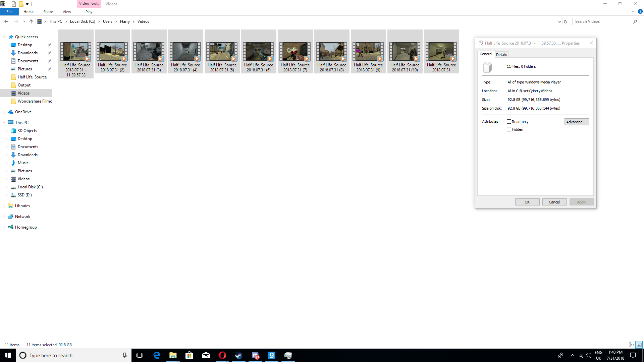Open recent locations dropdown arrow
Screen dimensions: 644x362
24,21
